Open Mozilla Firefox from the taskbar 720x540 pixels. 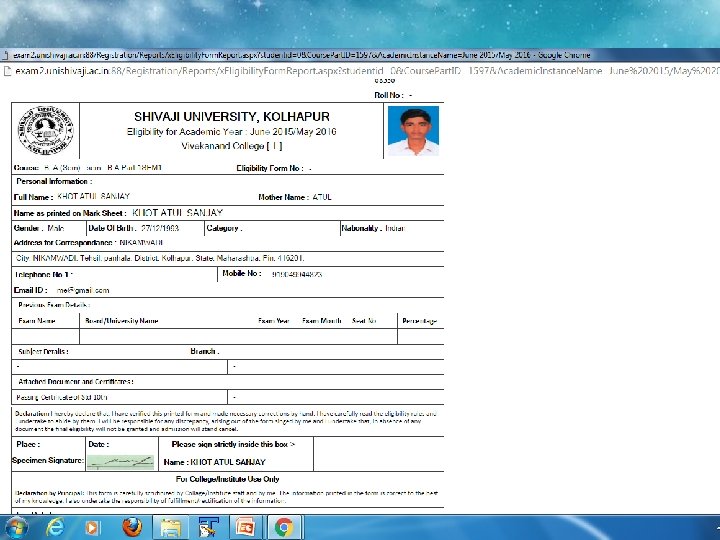coord(132,527)
